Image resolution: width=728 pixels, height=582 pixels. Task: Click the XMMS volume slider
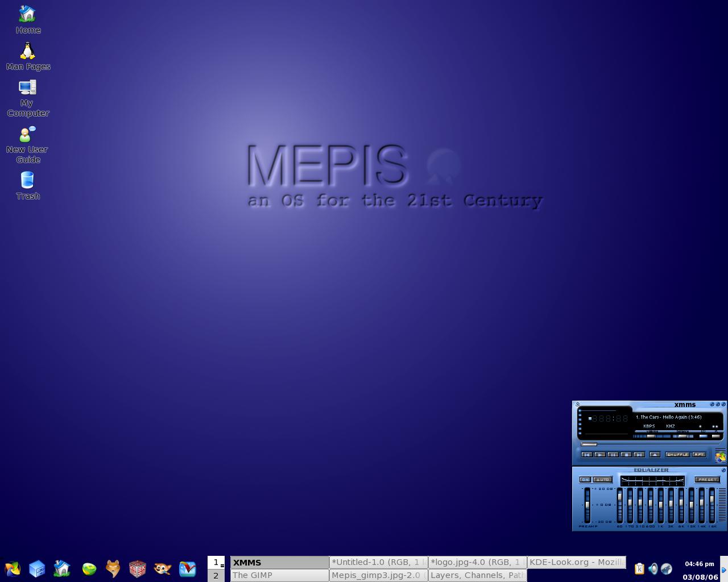point(652,436)
